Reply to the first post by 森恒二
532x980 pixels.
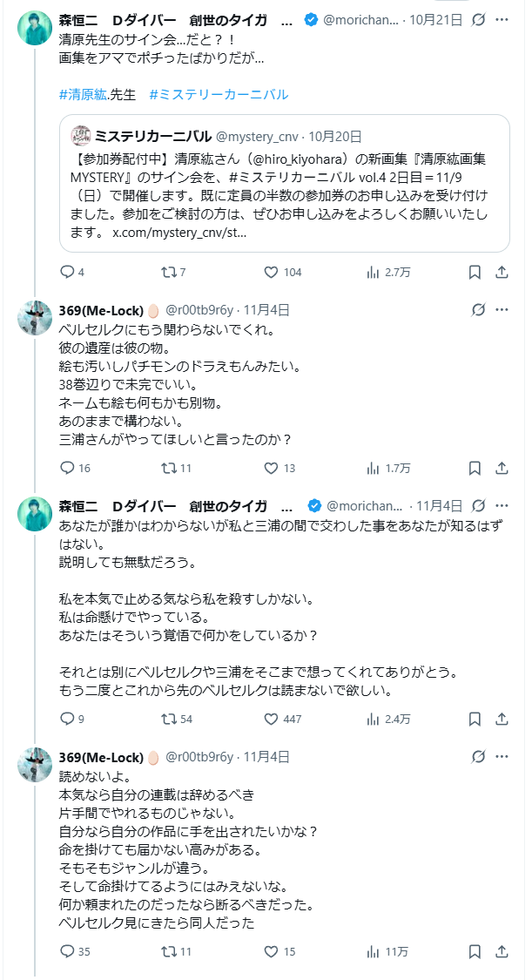click(68, 272)
